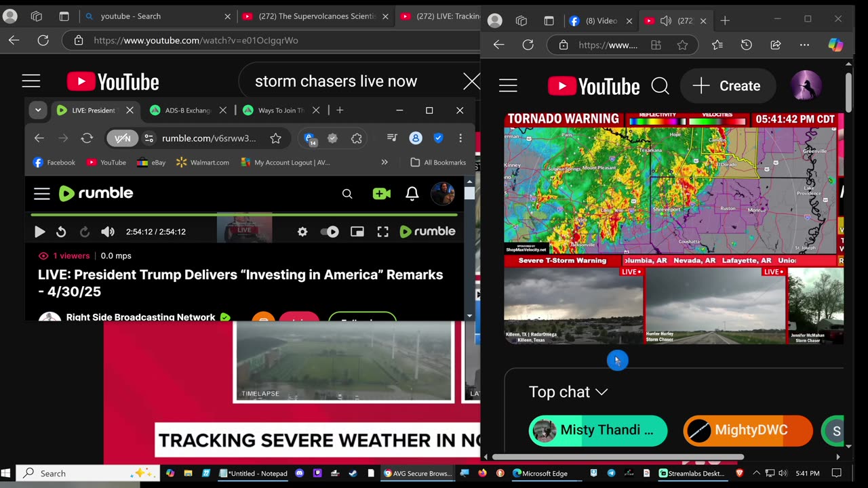The width and height of the screenshot is (868, 488).
Task: Expand AVG browser tab search dropdown
Action: pos(38,110)
